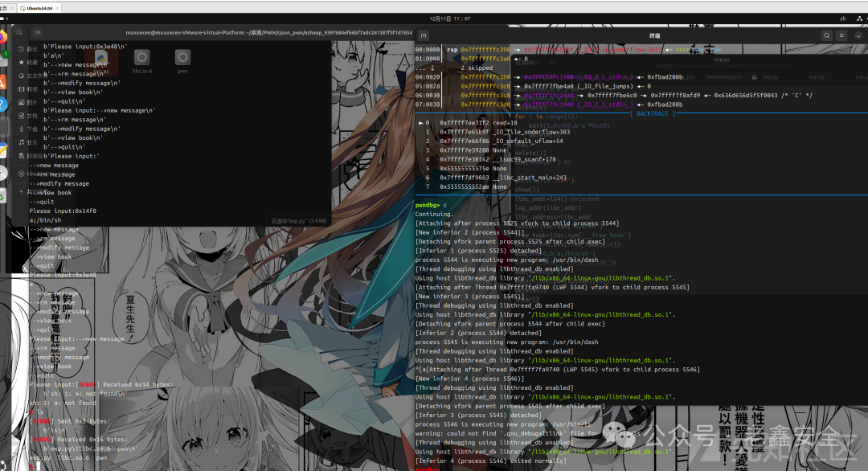Click '[DEBUG] Received 0x16 bytes:' line
Image resolution: width=868 pixels, height=471 pixels.
click(x=79, y=440)
